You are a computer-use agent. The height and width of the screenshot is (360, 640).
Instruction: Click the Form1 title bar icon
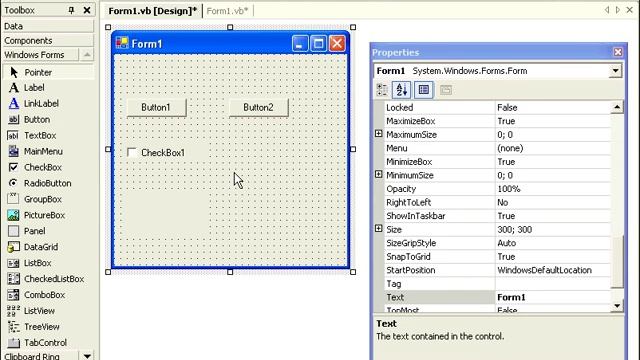(x=122, y=43)
